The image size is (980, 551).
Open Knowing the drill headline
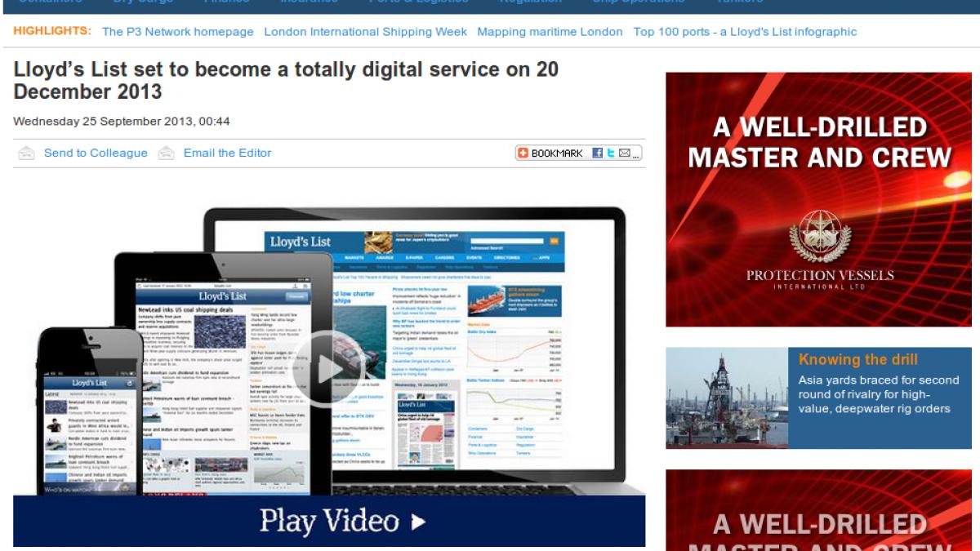pyautogui.click(x=858, y=359)
